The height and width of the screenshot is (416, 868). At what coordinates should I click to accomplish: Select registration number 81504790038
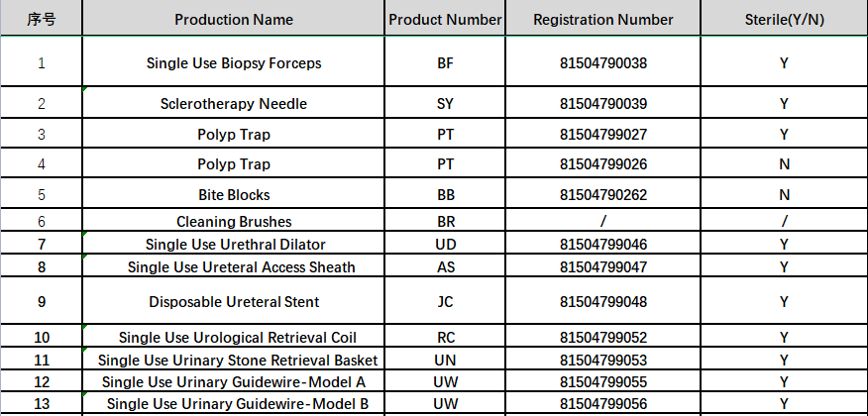pos(602,62)
